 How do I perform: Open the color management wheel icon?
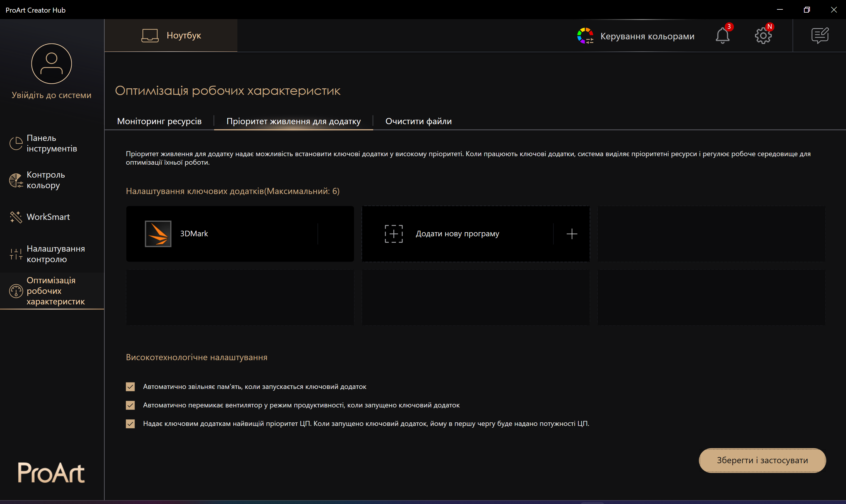point(585,36)
